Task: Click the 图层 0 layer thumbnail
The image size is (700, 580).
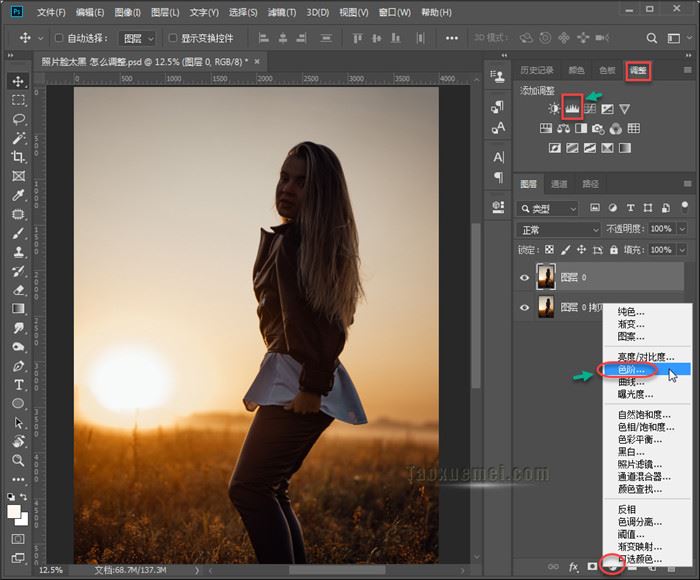Action: 546,277
